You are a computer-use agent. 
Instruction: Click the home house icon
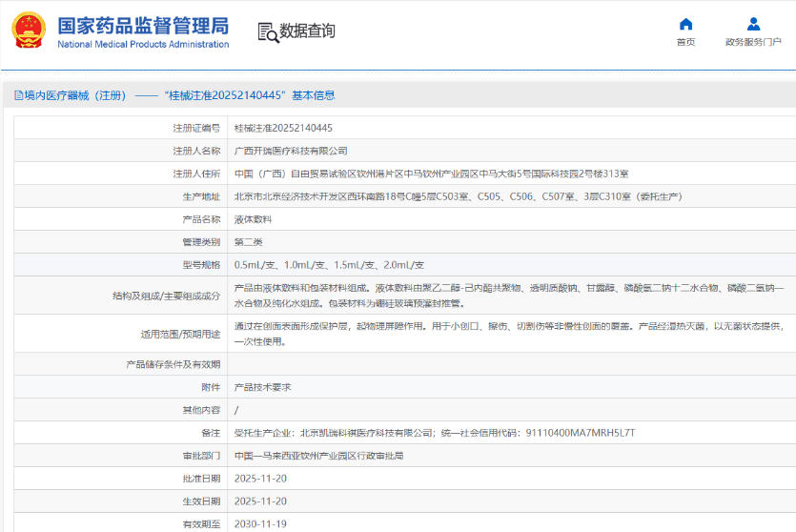point(685,24)
